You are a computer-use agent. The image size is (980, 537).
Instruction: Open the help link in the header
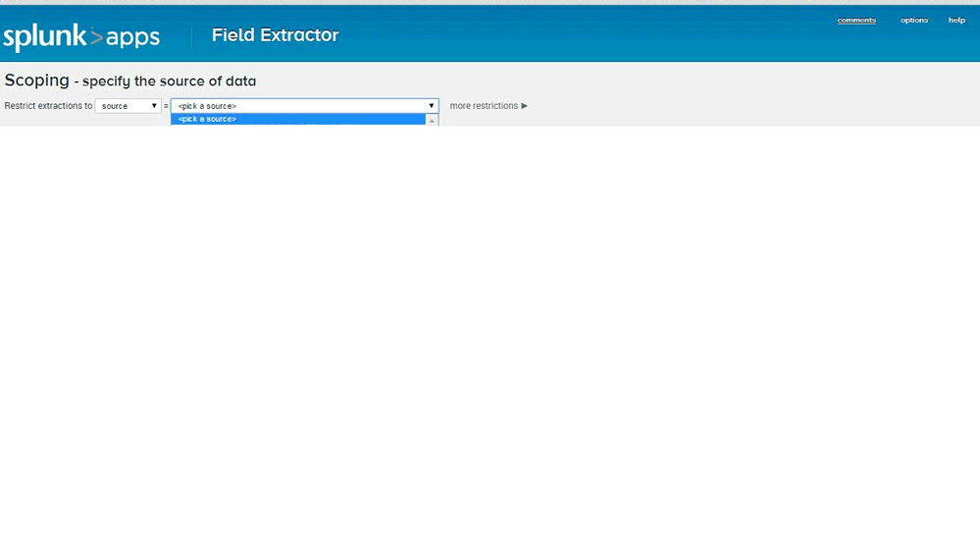point(955,21)
